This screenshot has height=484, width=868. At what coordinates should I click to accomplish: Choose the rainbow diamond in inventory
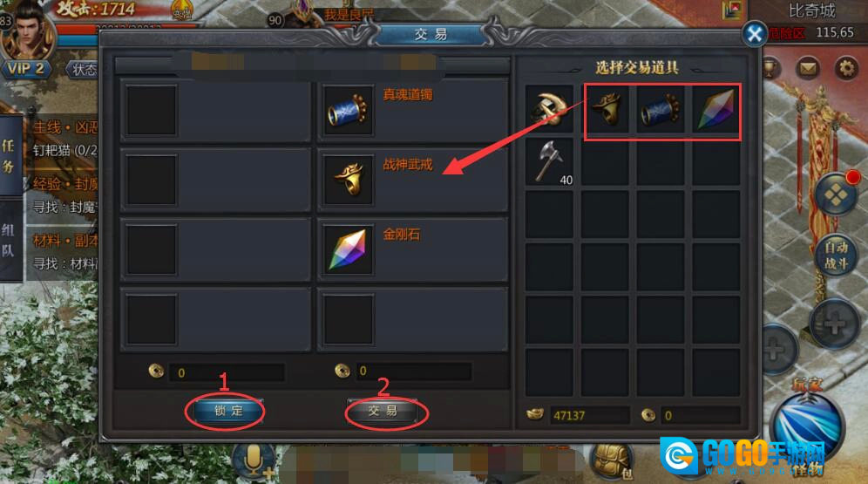click(x=715, y=109)
